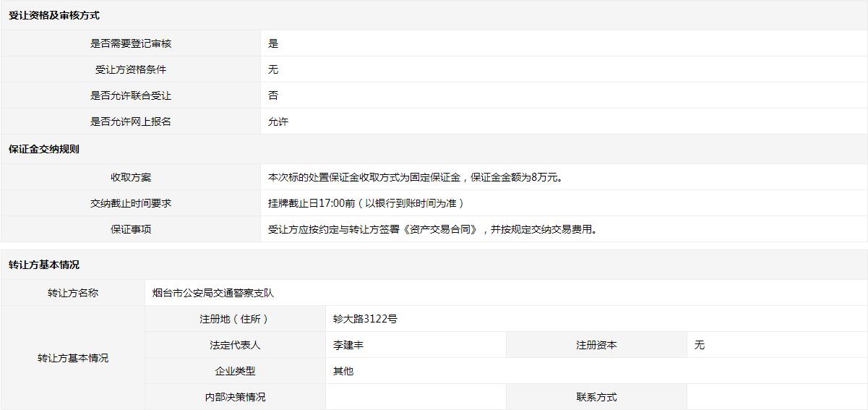
Task: Click the 保证金交纳规则 section heading
Action: 44,149
